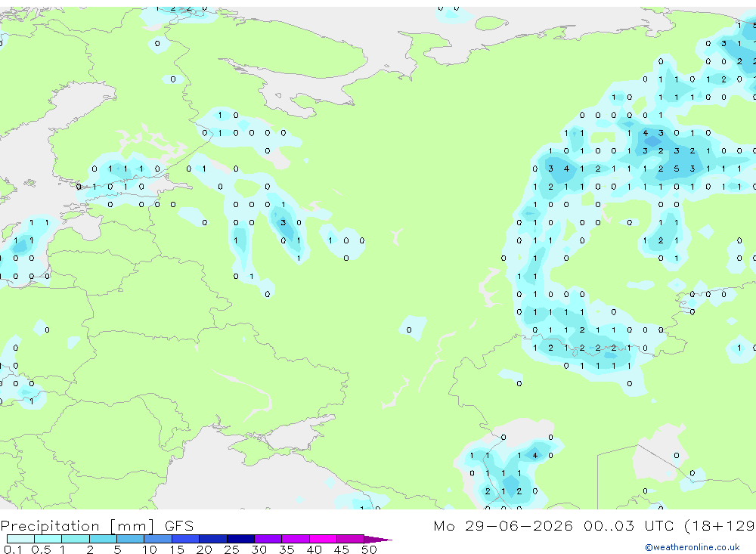The image size is (756, 554).
Task: Click the '45' legend scale label
Action: point(342,549)
